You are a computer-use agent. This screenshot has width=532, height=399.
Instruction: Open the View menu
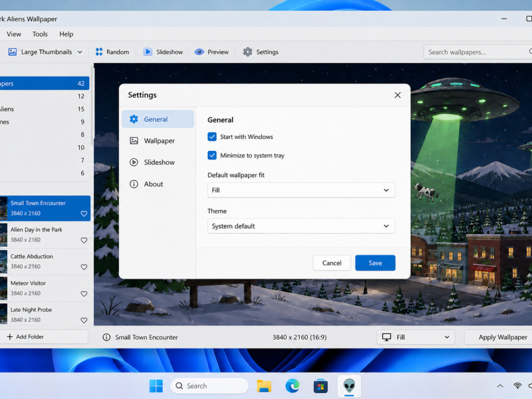pyautogui.click(x=14, y=34)
